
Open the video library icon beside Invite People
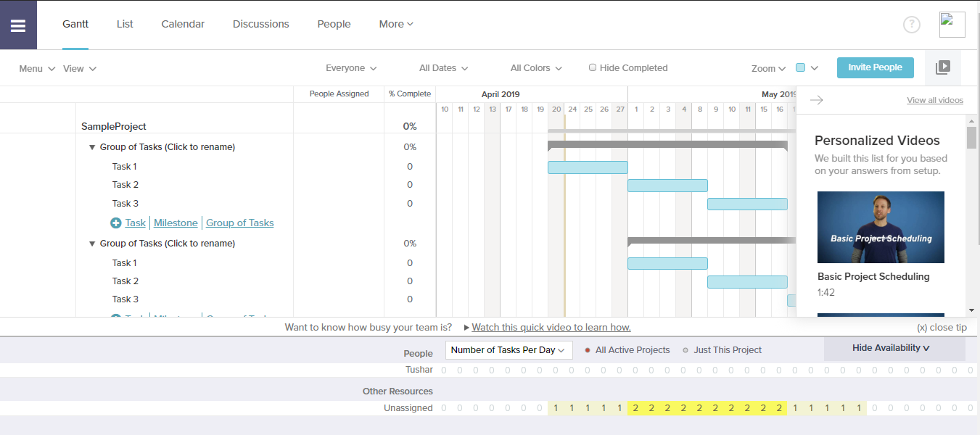943,67
